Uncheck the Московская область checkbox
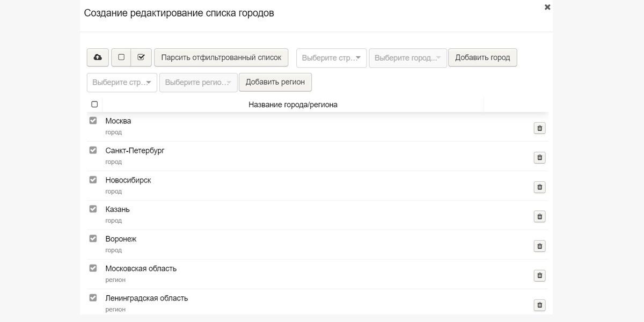 point(93,268)
